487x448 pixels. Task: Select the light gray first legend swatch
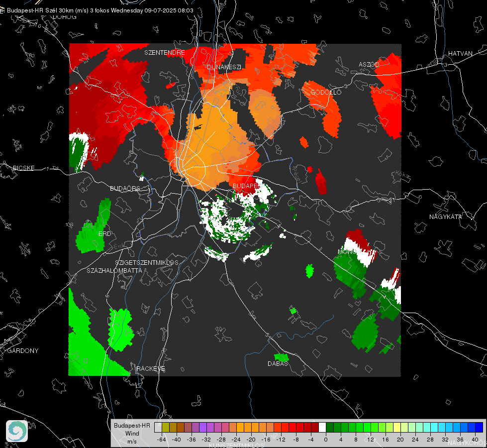pyautogui.click(x=158, y=427)
